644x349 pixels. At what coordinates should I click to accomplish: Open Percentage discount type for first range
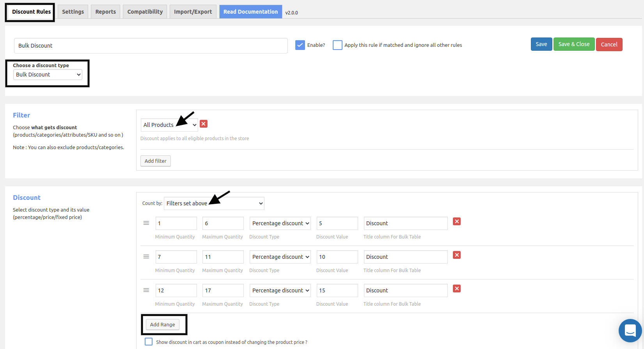[x=280, y=223]
